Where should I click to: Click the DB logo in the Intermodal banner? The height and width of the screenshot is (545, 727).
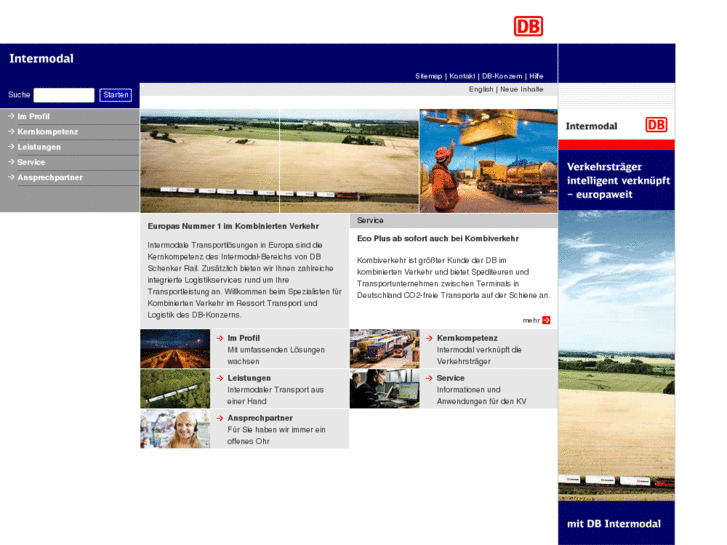pos(656,125)
